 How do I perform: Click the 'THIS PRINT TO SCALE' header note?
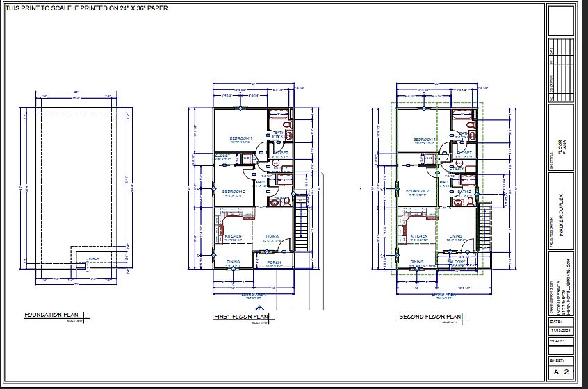click(x=87, y=8)
